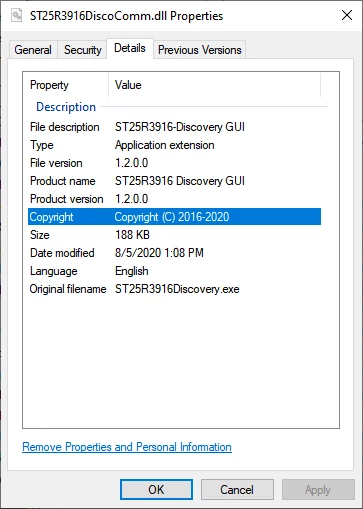The width and height of the screenshot is (363, 509).
Task: Open the Security tab
Action: 82,50
